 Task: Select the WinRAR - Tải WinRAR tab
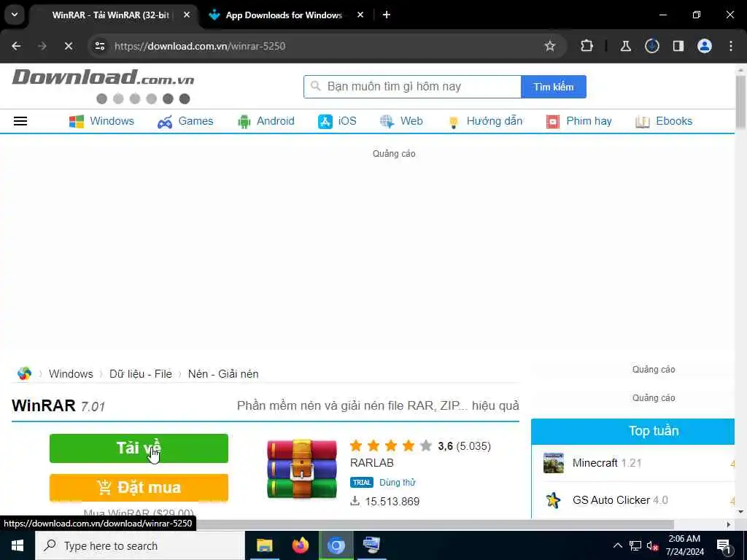(111, 15)
